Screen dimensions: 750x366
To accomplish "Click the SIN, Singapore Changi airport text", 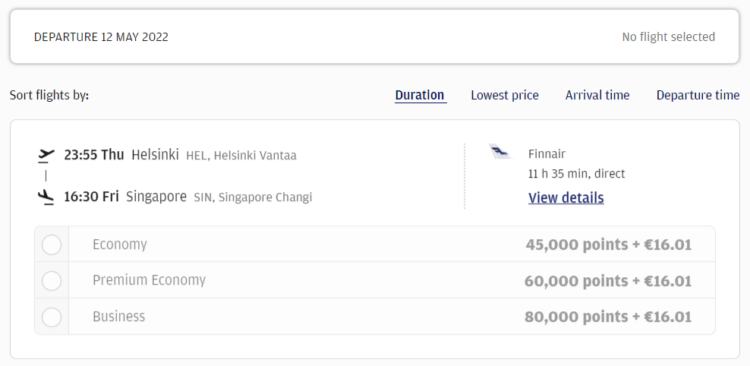I will tap(253, 197).
